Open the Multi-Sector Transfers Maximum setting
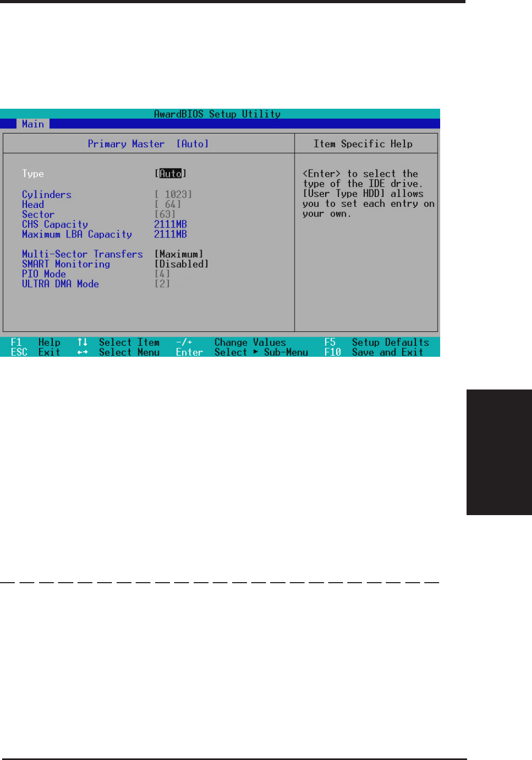 179,254
